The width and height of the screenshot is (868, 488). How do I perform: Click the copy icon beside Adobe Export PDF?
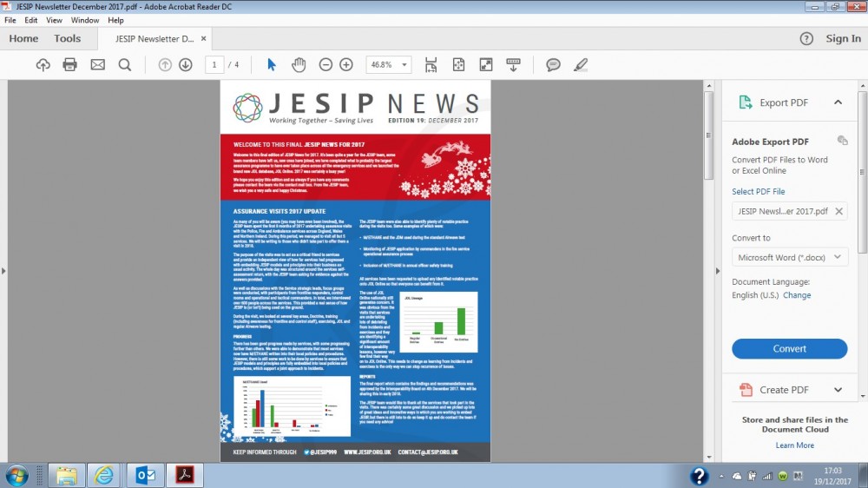842,141
